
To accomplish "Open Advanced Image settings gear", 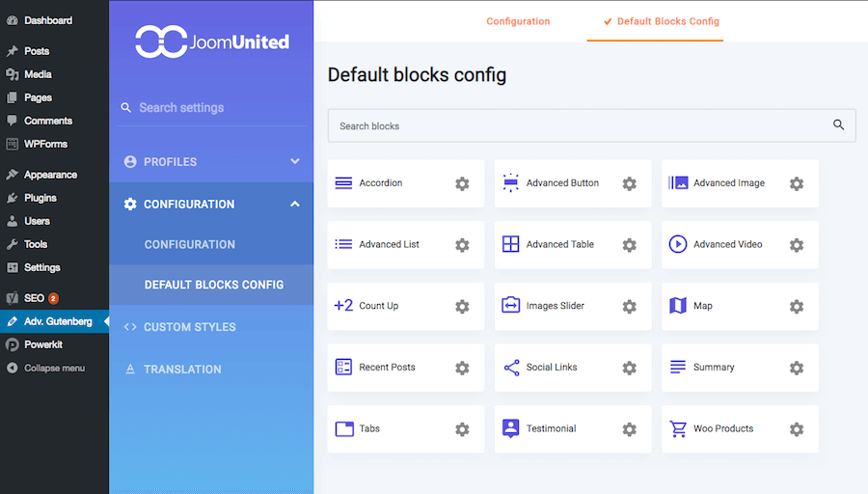I will 797,184.
